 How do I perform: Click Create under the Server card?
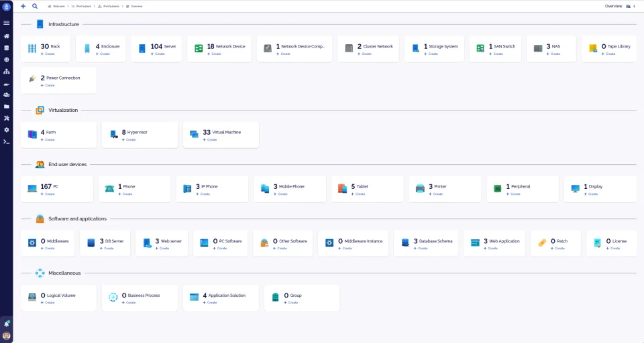pos(158,54)
